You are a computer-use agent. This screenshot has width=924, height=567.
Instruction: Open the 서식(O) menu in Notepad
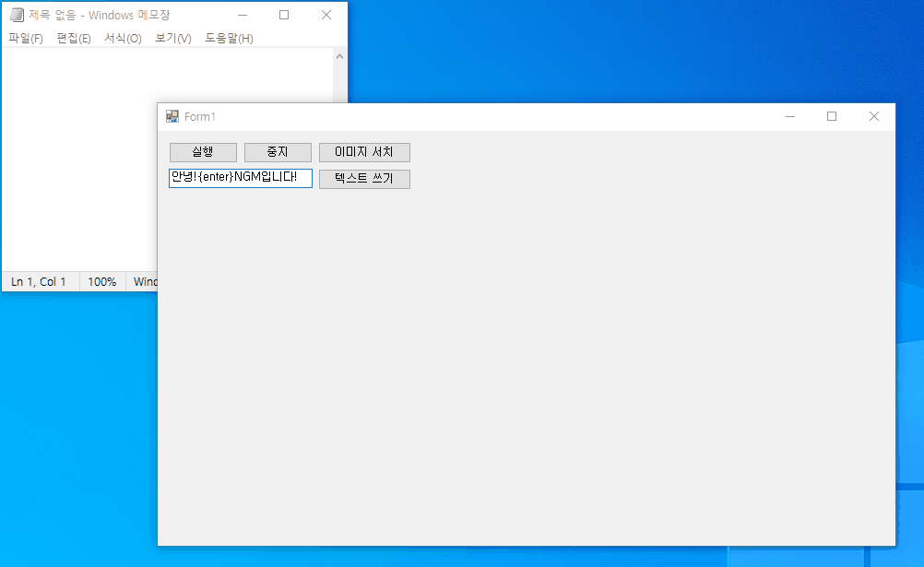tap(124, 39)
